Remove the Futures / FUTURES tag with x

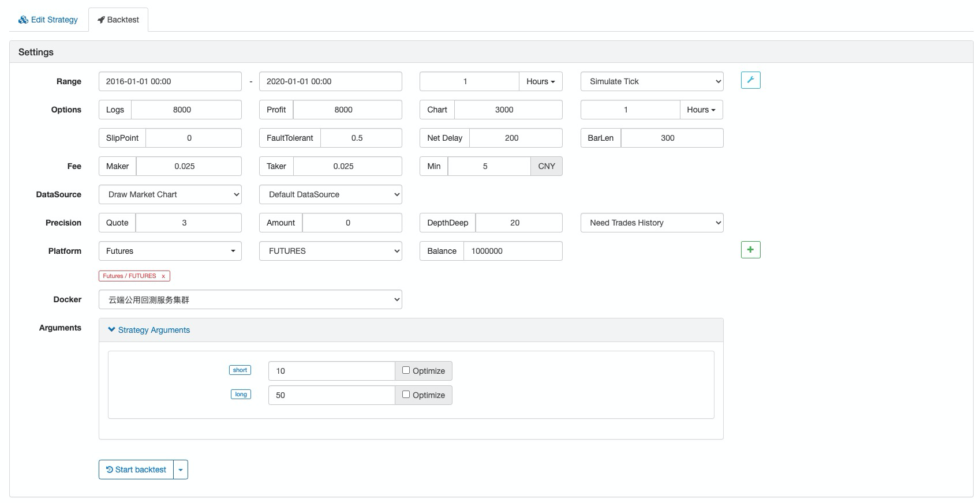pyautogui.click(x=163, y=276)
